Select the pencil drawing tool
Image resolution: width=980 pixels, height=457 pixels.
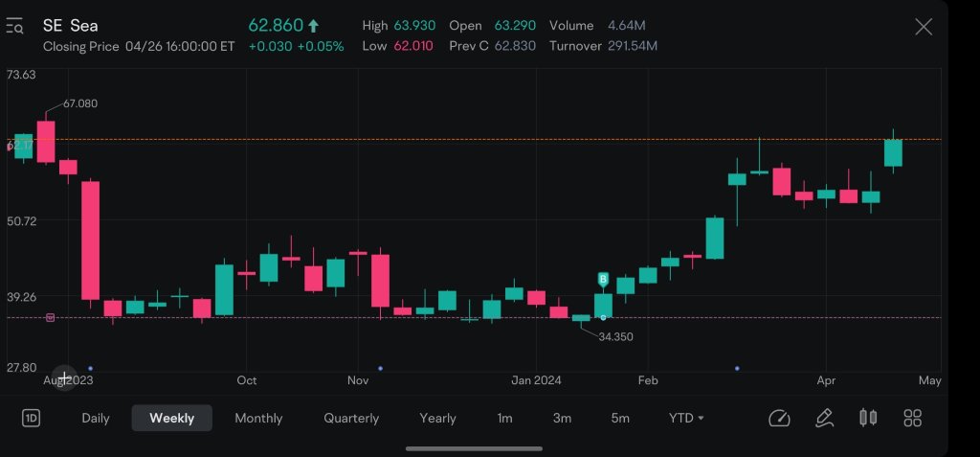(x=823, y=419)
